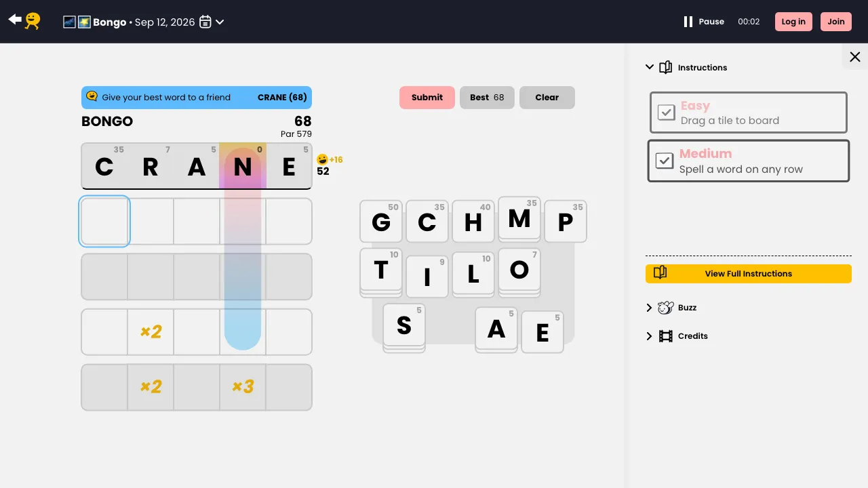The width and height of the screenshot is (868, 488).
Task: Select the I tile worth 9
Action: coord(427,277)
